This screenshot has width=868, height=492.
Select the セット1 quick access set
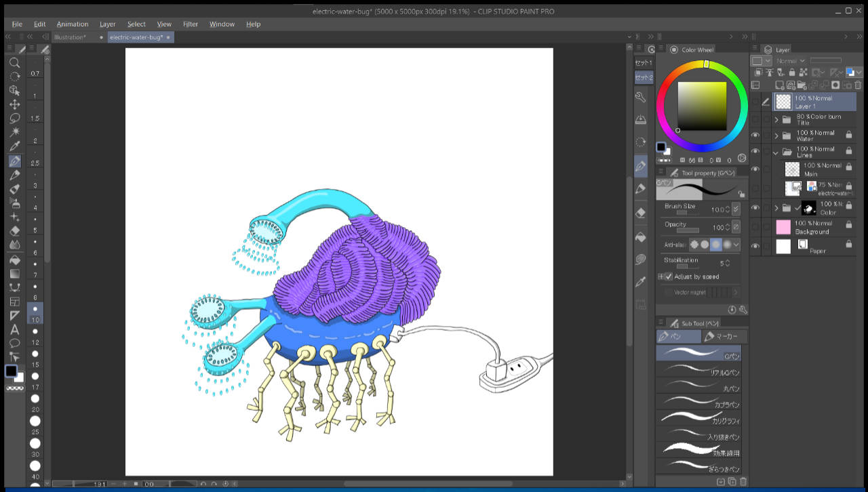[x=643, y=62]
